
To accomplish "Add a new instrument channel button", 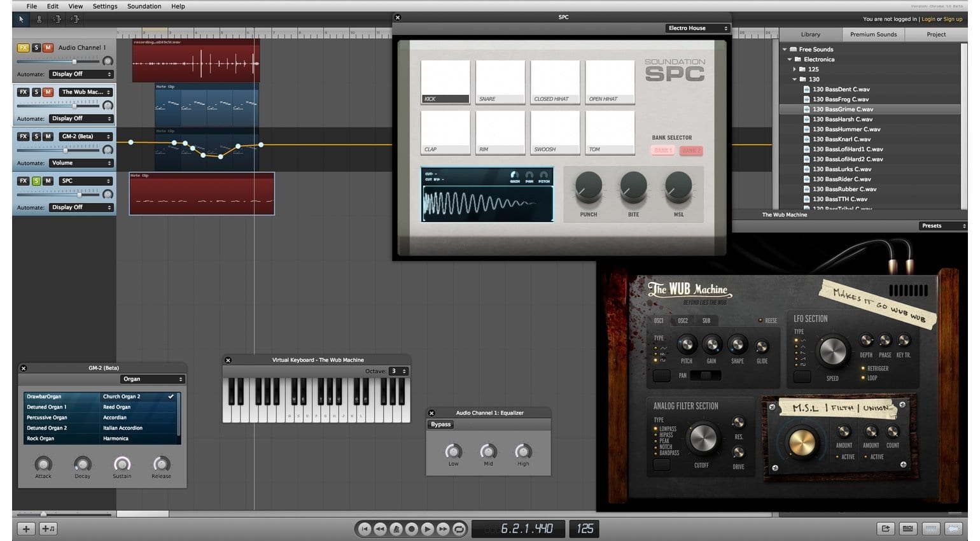I will click(49, 529).
